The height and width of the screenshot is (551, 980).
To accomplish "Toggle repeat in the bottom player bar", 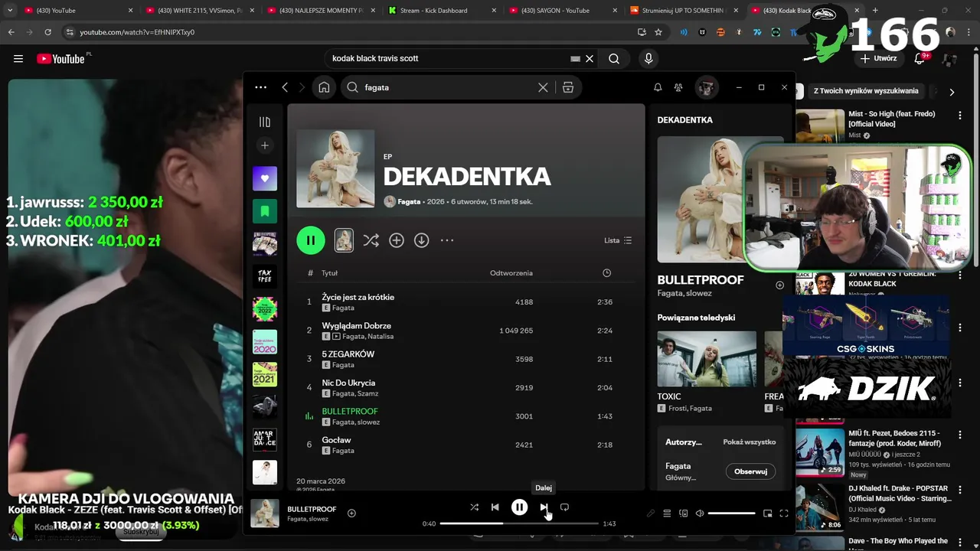I will click(564, 507).
